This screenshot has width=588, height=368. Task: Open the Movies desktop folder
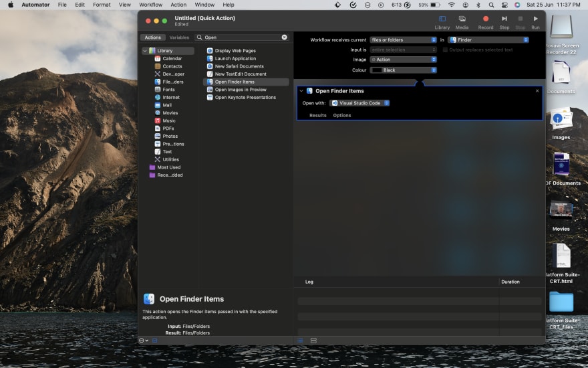click(561, 216)
